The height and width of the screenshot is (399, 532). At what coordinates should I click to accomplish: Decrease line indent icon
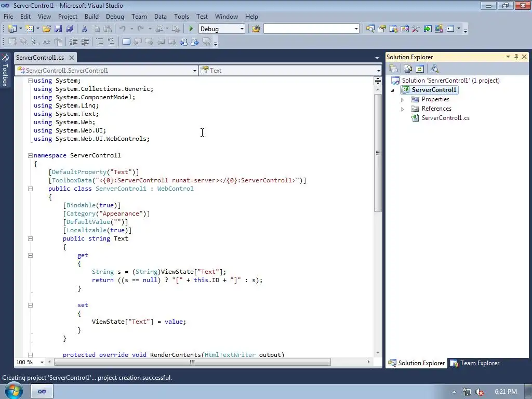[73, 42]
